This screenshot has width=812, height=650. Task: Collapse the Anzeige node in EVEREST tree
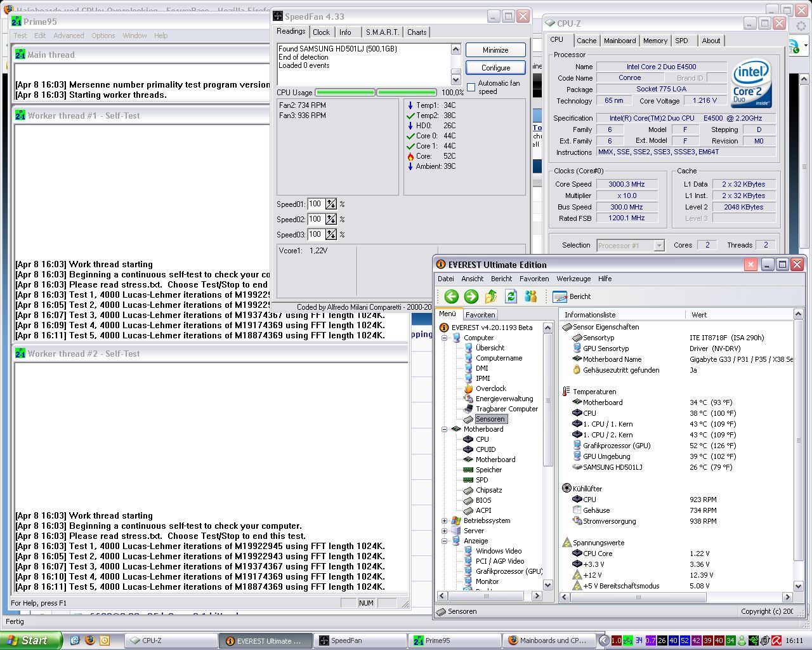point(445,541)
